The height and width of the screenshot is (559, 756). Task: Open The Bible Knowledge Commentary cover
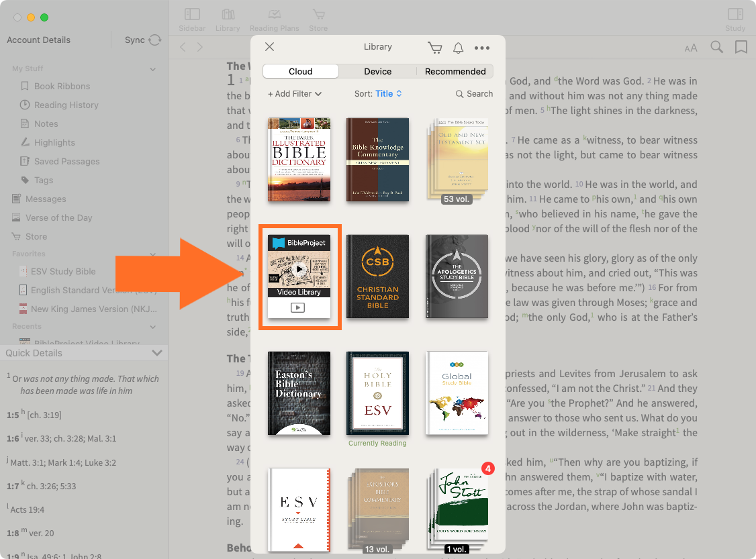pyautogui.click(x=377, y=160)
